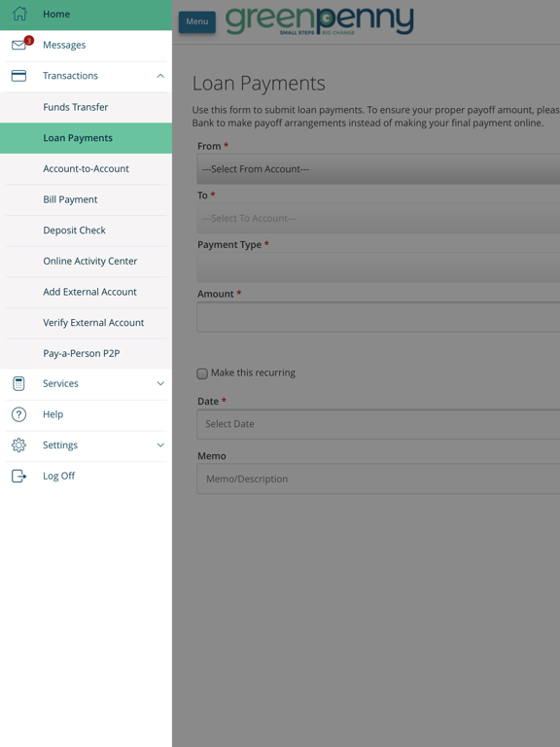The height and width of the screenshot is (747, 560).
Task: Click the Transactions label
Action: click(x=70, y=76)
